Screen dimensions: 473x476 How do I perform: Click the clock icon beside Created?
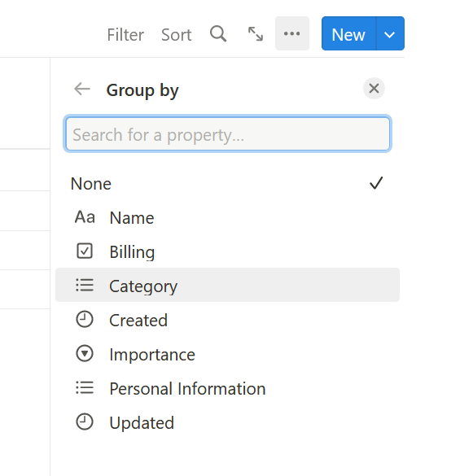tap(85, 319)
